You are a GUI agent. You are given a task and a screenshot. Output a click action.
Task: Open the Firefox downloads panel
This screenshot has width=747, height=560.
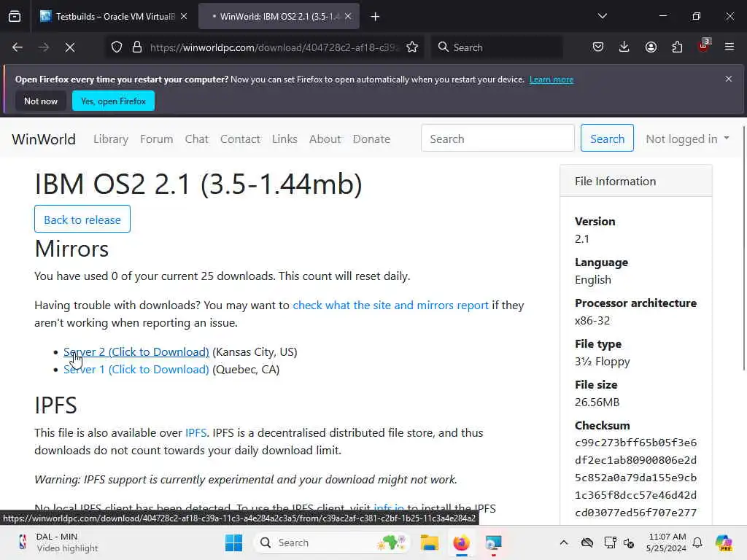pyautogui.click(x=624, y=47)
